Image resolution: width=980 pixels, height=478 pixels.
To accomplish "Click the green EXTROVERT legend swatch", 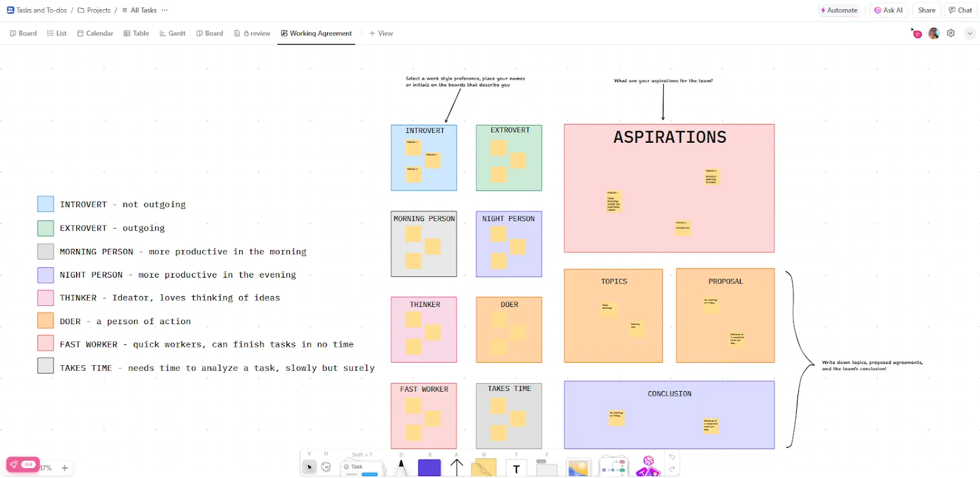I will [45, 228].
